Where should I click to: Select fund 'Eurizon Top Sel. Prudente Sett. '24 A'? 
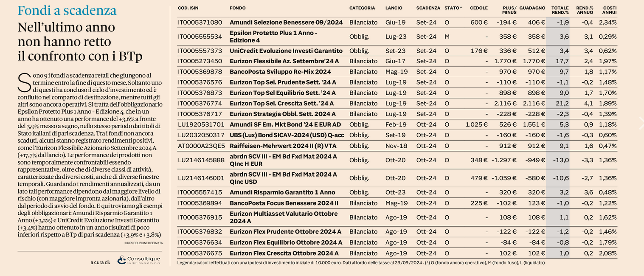coord(283,82)
